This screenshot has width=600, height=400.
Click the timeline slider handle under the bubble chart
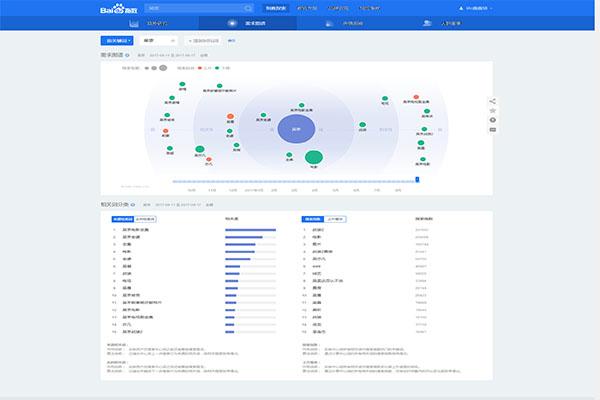[417, 180]
